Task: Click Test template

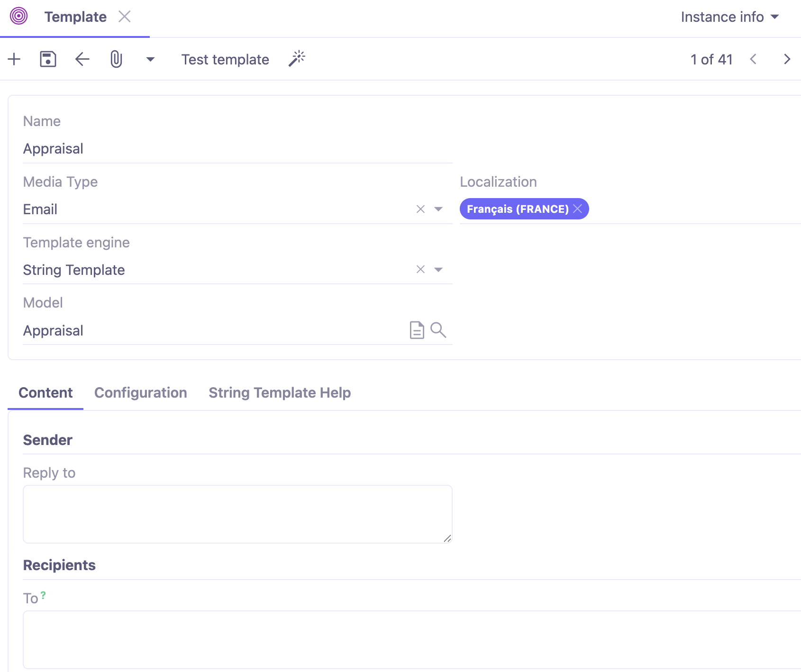Action: pyautogui.click(x=225, y=59)
